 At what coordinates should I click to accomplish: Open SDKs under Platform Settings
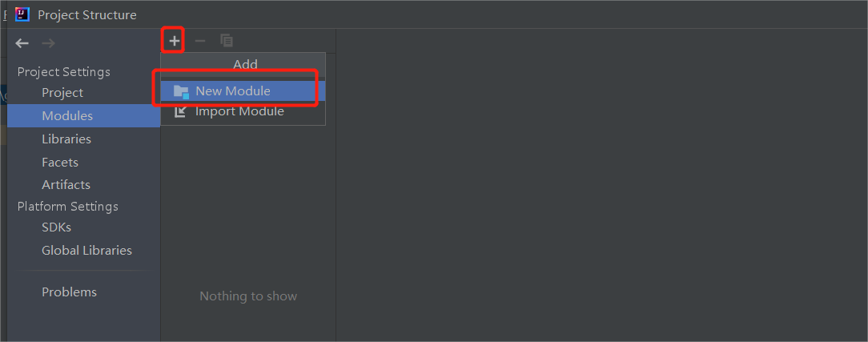[56, 227]
